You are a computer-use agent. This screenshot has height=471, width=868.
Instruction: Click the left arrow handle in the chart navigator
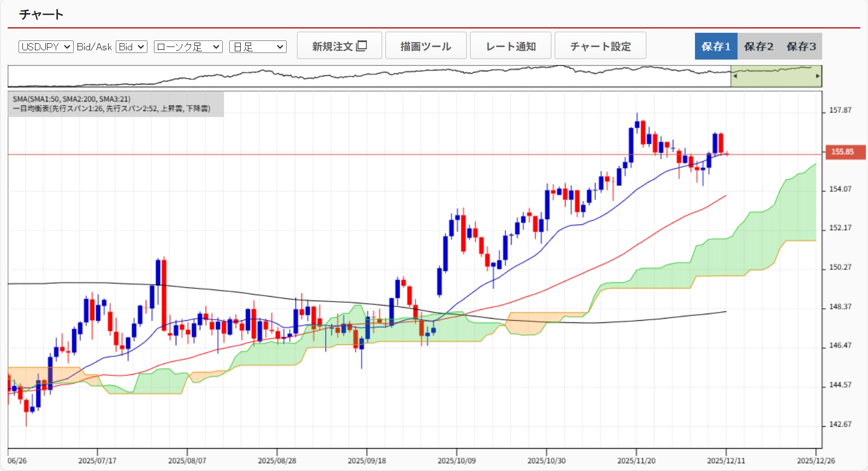[x=735, y=76]
